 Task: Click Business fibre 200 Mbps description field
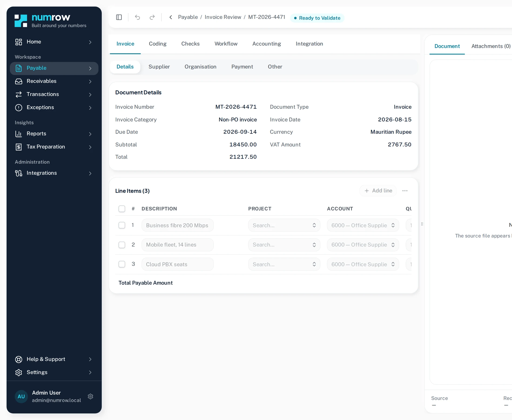tap(178, 225)
